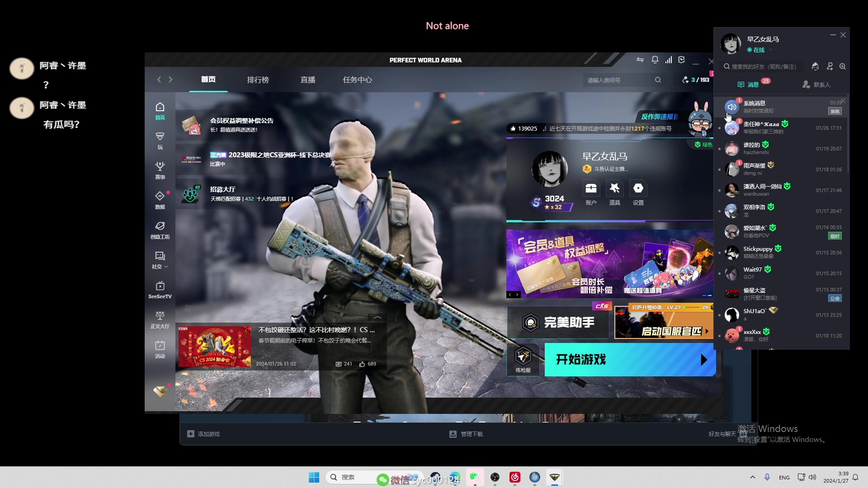Click the network signal bars icon
Image resolution: width=868 pixels, height=488 pixels.
669,60
